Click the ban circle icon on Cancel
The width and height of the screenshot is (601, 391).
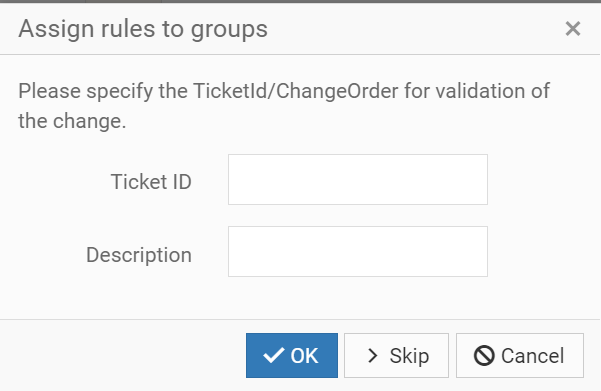click(x=484, y=355)
